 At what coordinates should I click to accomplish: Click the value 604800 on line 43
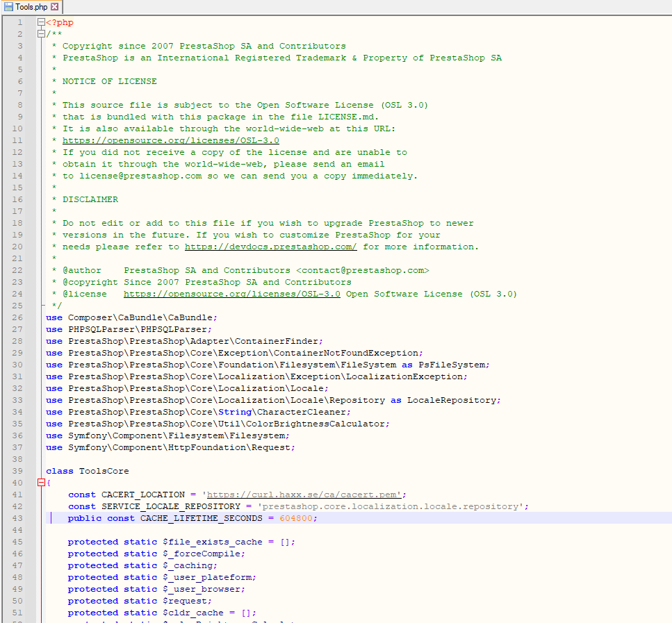[296, 517]
